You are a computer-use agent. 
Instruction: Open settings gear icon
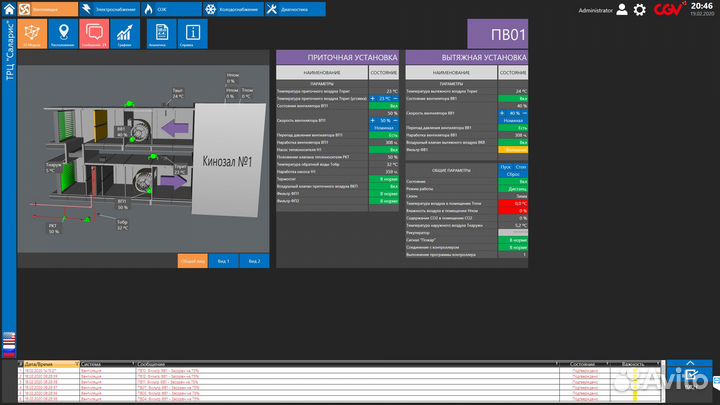[x=639, y=10]
